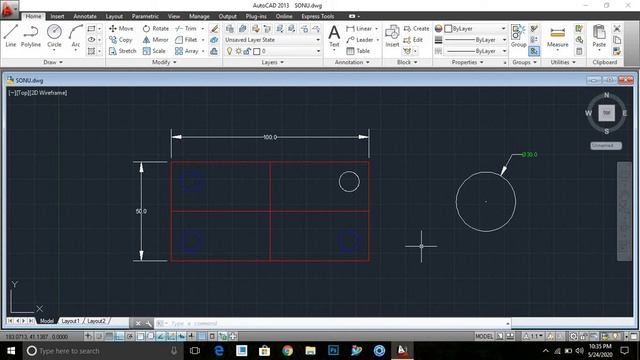
Task: Click the Linear dimension tool
Action: 359,29
